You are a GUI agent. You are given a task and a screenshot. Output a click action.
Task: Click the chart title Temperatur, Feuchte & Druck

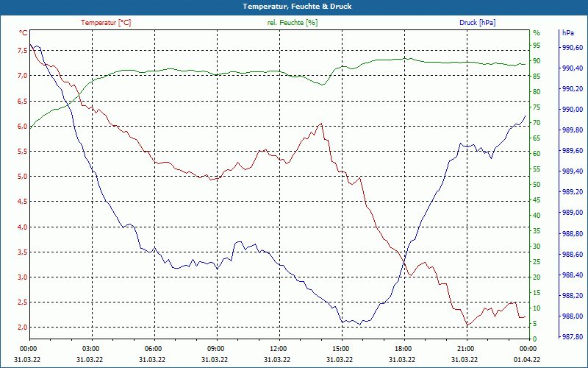tap(297, 7)
